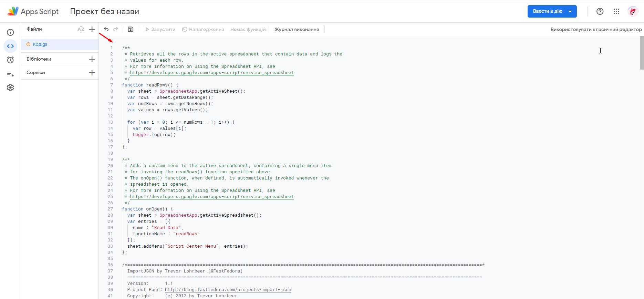644x299 pixels.
Task: Click Використовувати класичний редактор link
Action: [x=596, y=29]
